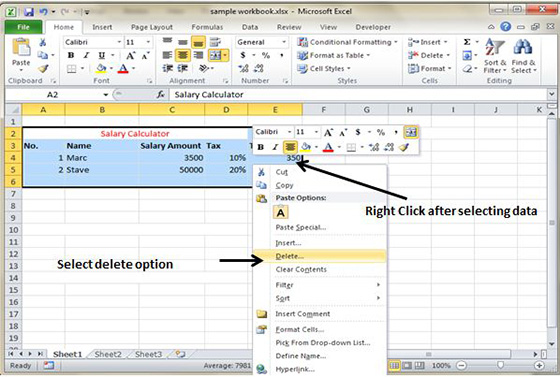Click the ribbon Fill Color bucket
This screenshot has width=560, height=377.
coord(101,68)
